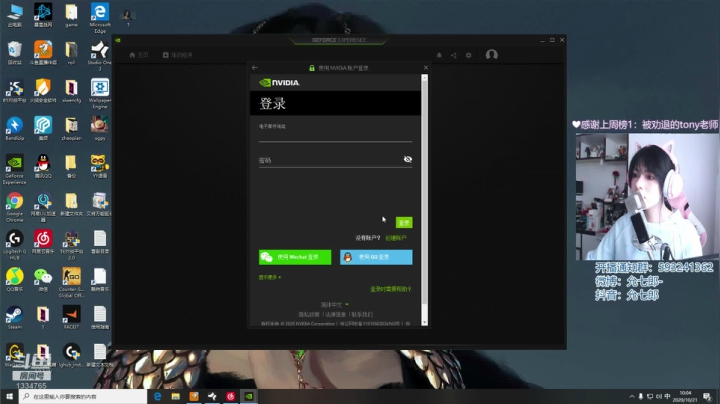The width and height of the screenshot is (720, 404).
Task: Click the green login button
Action: point(404,223)
